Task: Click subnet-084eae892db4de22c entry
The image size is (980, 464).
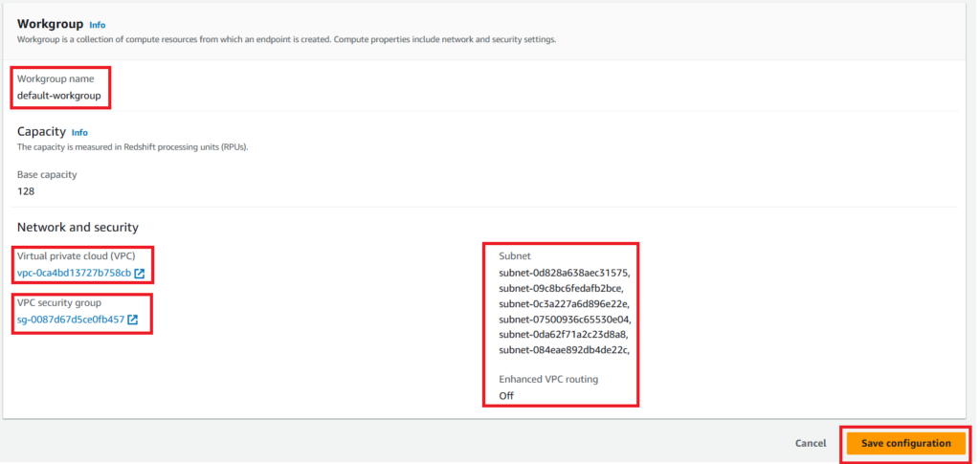Action: 564,349
